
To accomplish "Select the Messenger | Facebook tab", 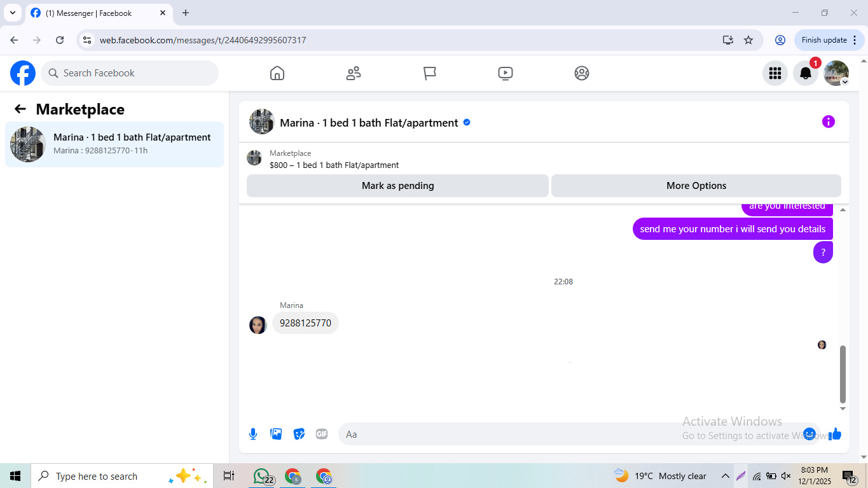I will click(x=99, y=13).
